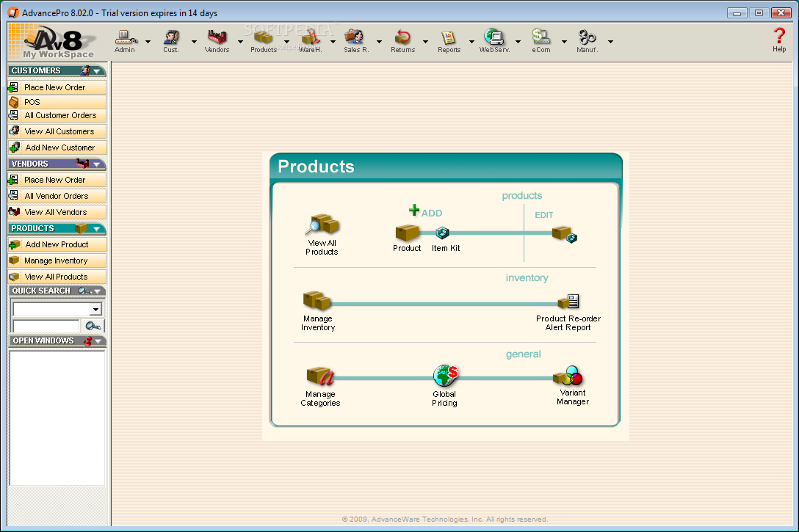Open the Products toolbar icon
This screenshot has width=799, height=532.
(x=264, y=41)
